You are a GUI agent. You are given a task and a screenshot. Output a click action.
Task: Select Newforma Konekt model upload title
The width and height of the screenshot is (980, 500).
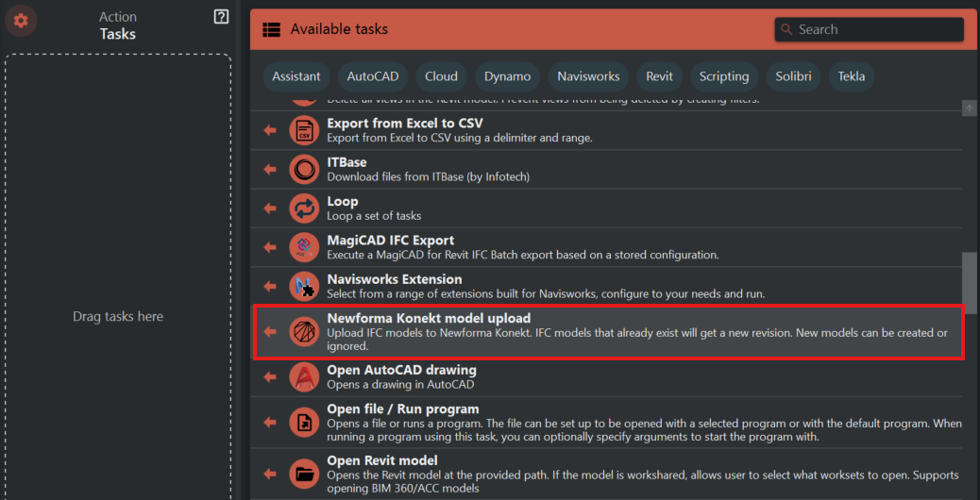429,318
